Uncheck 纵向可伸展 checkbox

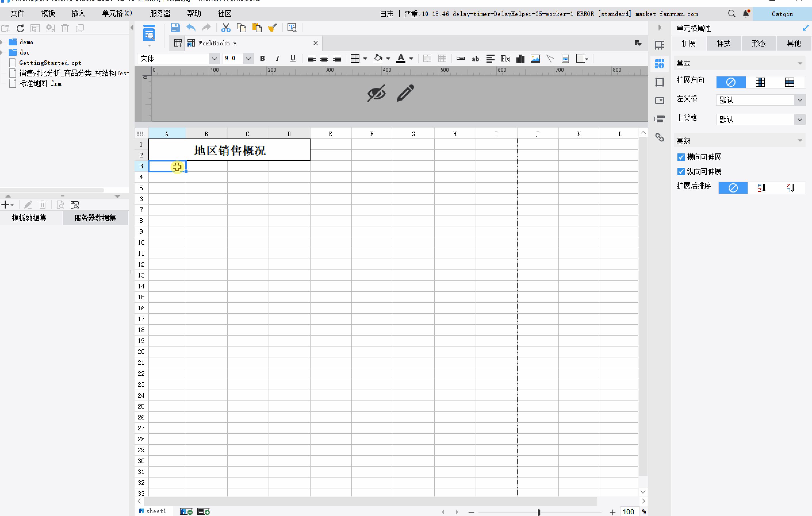click(x=681, y=172)
